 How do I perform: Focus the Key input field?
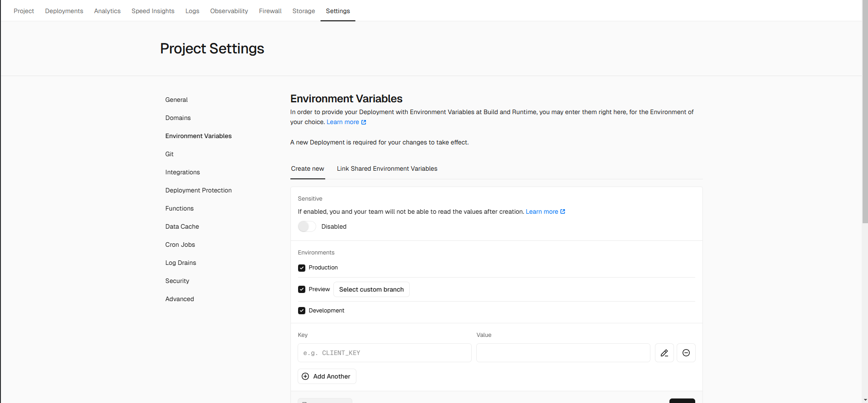384,353
